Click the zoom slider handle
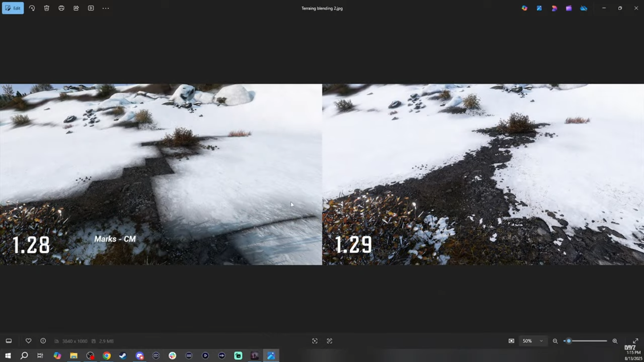 click(569, 341)
